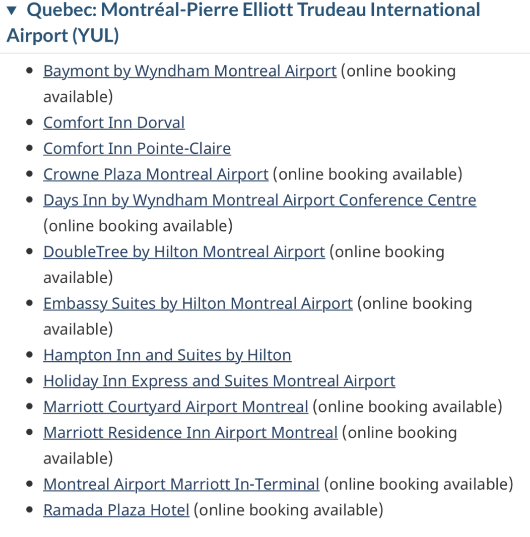Open the Ramada Plaza Hotel link
Image resolution: width=530 pixels, height=537 pixels.
[116, 510]
